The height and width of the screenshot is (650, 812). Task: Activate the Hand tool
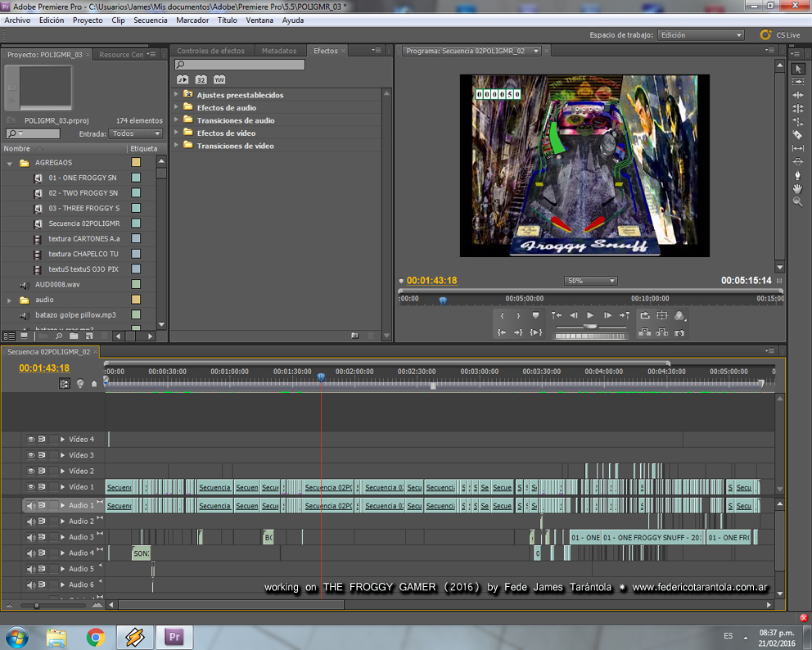pyautogui.click(x=798, y=188)
